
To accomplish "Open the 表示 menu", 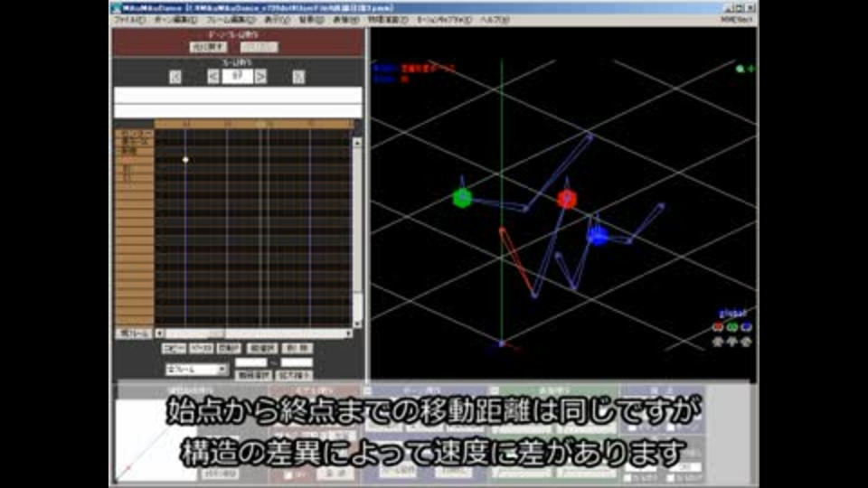I will click(x=277, y=20).
